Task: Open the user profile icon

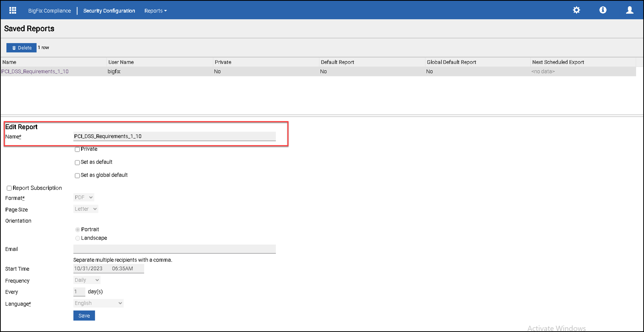Action: [629, 10]
